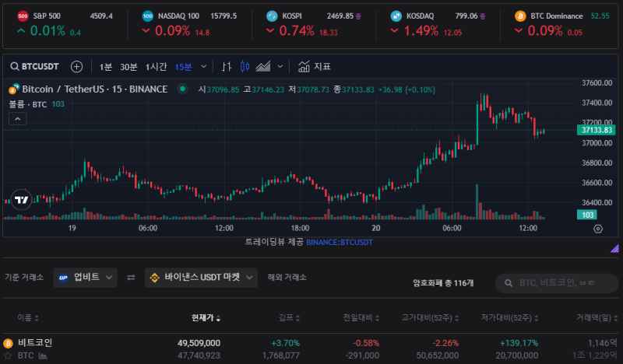Click the 52-week high change -2.26%

coord(445,343)
